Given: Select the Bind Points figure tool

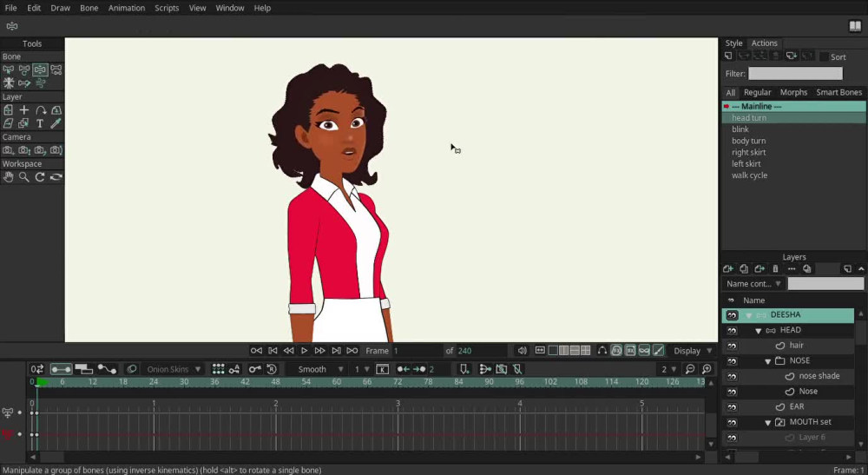Looking at the screenshot, I should (x=9, y=83).
